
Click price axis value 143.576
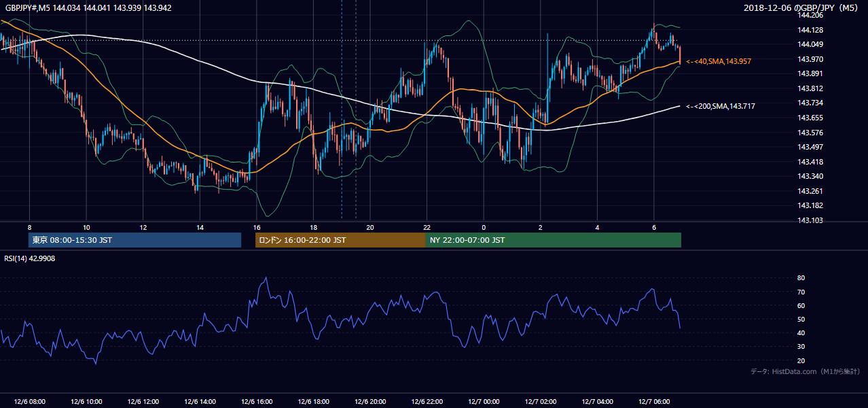pyautogui.click(x=810, y=133)
